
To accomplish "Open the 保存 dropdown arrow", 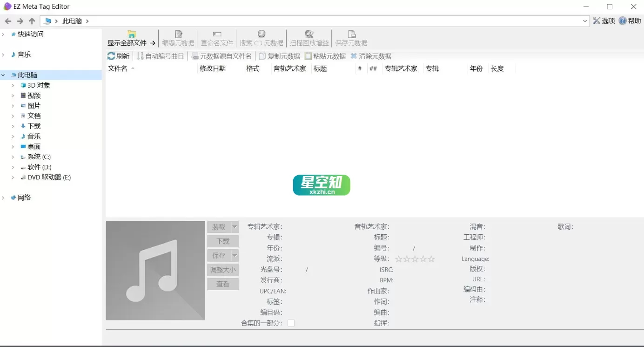I will coord(235,255).
